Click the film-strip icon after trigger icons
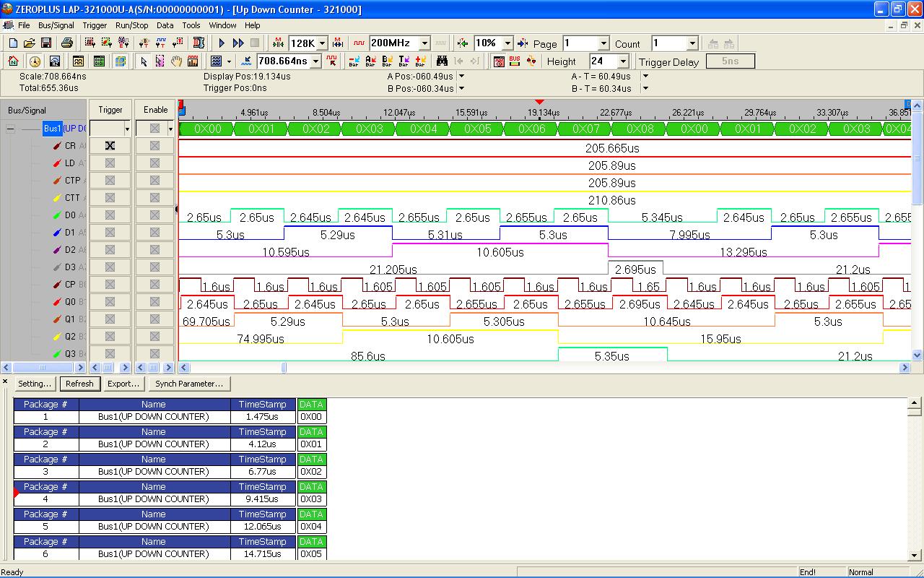 pyautogui.click(x=199, y=43)
